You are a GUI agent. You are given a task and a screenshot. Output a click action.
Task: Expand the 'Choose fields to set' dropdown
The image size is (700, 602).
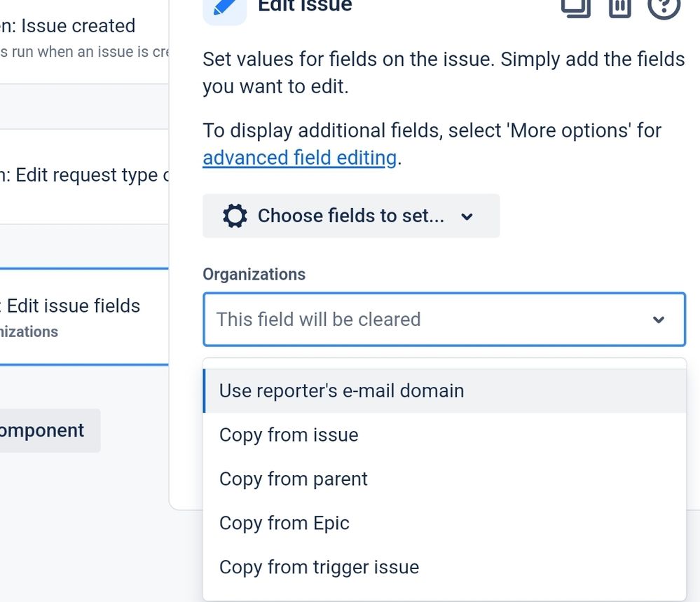[x=467, y=217]
